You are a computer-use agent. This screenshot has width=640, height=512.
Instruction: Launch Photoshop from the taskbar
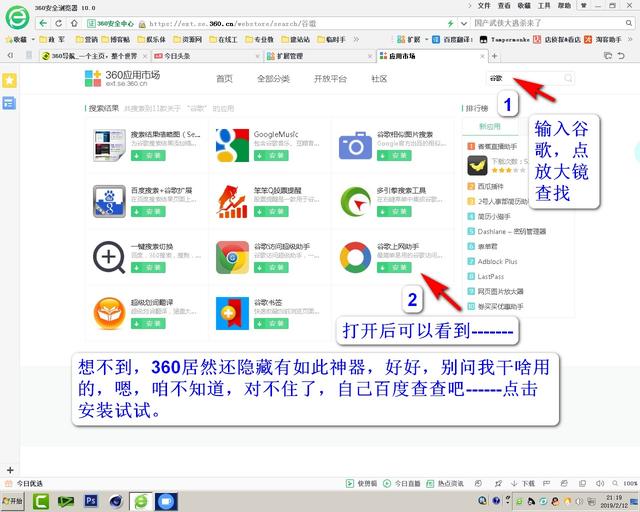coord(91,501)
